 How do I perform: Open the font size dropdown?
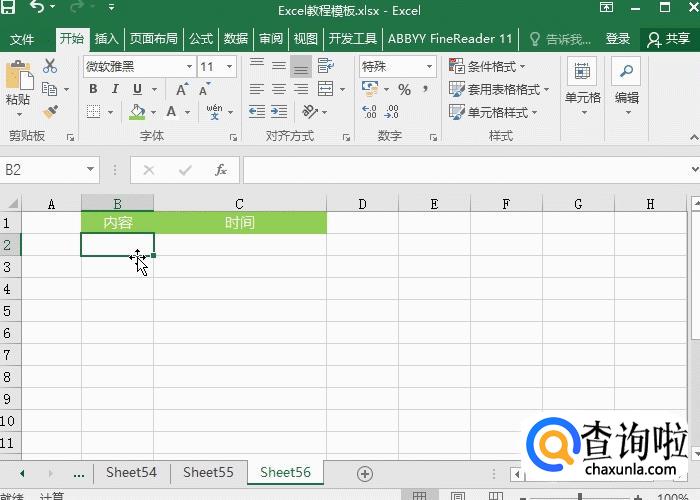coord(229,67)
